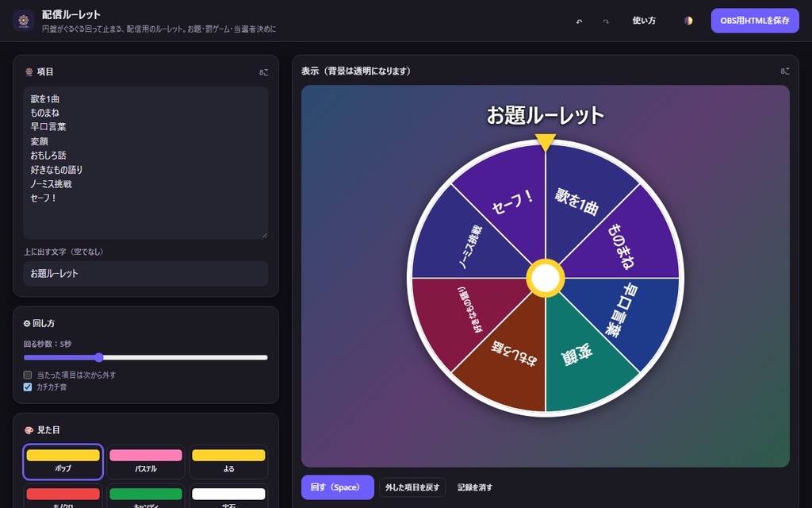Click the gear icon beside 回し方
This screenshot has width=812, height=508.
click(27, 324)
